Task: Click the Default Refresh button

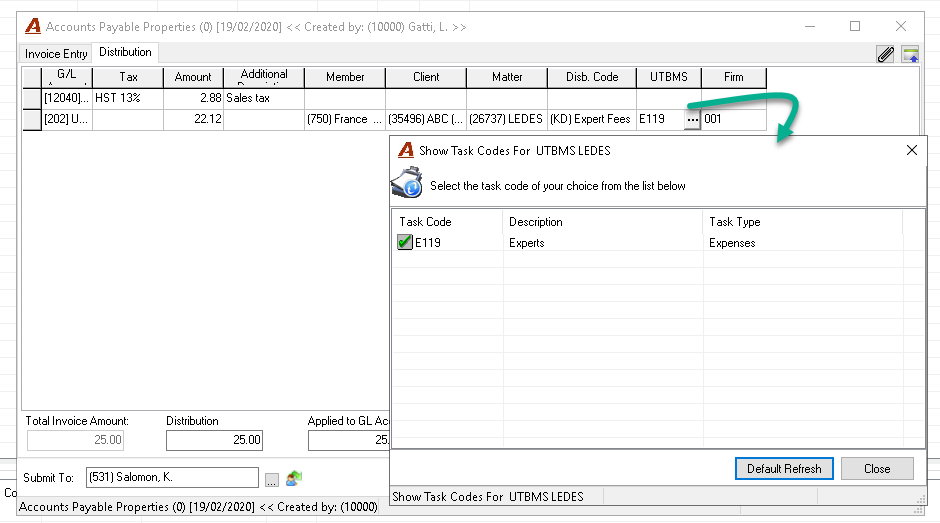Action: coord(784,468)
